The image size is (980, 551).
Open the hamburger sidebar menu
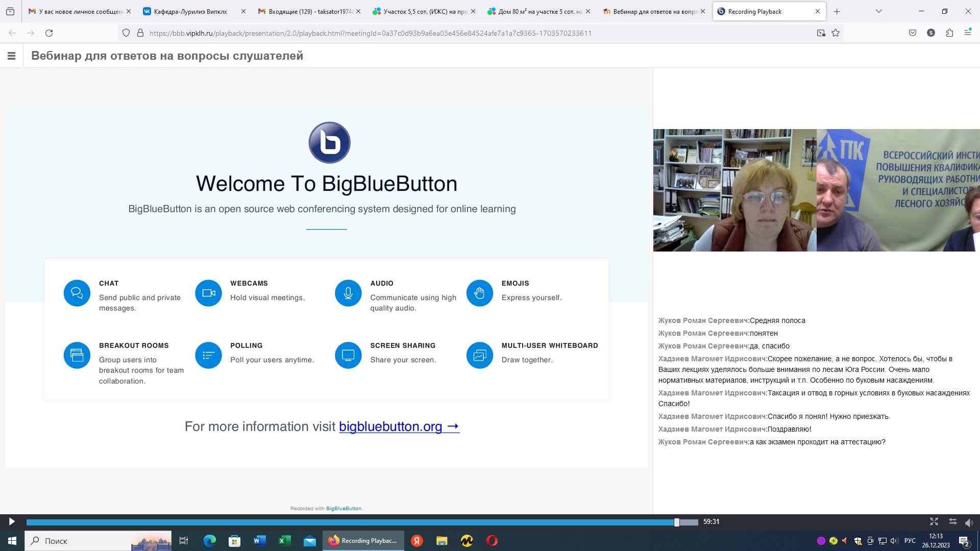pyautogui.click(x=11, y=56)
